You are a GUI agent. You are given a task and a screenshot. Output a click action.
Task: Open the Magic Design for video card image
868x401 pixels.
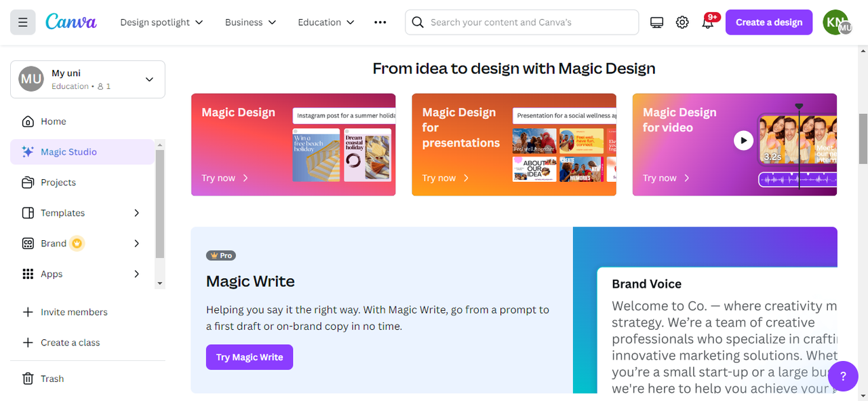coord(797,141)
